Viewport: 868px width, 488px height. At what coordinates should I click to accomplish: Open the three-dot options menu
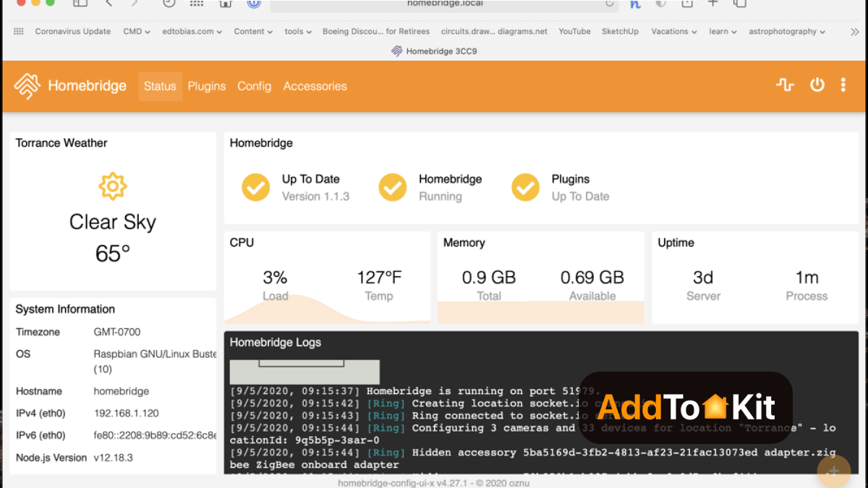pos(843,85)
